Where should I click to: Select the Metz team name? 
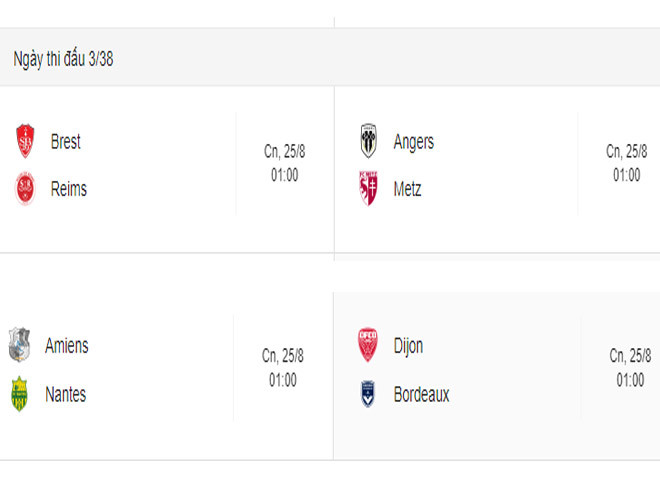tap(407, 189)
